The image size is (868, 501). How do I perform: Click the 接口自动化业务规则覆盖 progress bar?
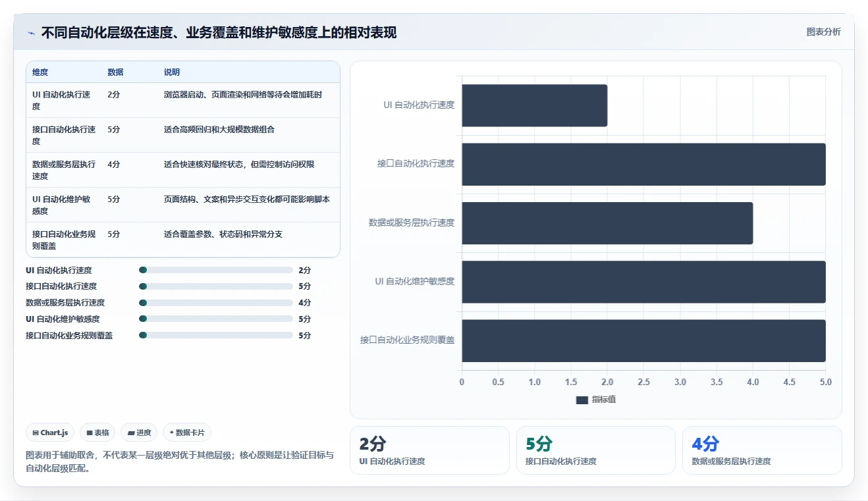216,336
